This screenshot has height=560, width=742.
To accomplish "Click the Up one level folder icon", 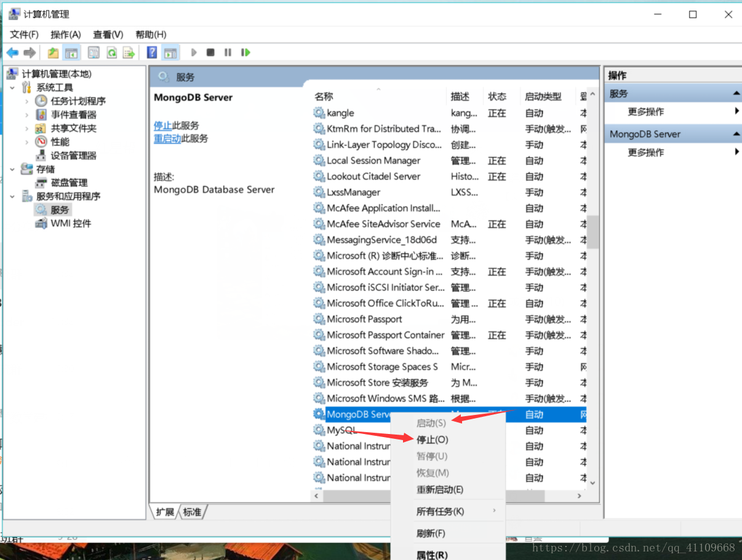I will (54, 53).
